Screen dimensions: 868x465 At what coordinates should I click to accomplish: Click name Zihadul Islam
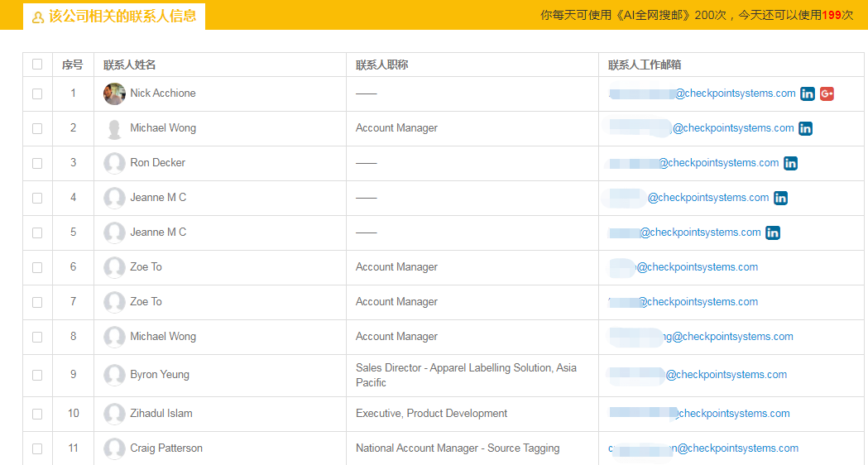[x=161, y=414]
